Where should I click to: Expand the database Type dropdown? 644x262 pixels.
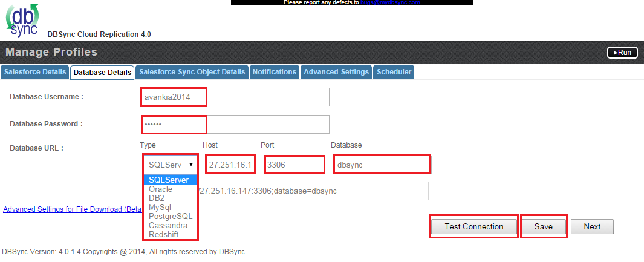coord(170,164)
